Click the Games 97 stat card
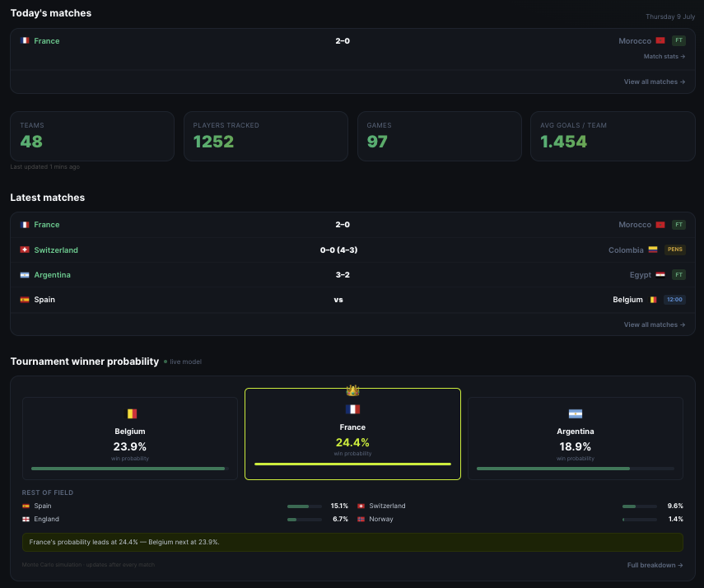This screenshot has height=588, width=704. coord(440,136)
